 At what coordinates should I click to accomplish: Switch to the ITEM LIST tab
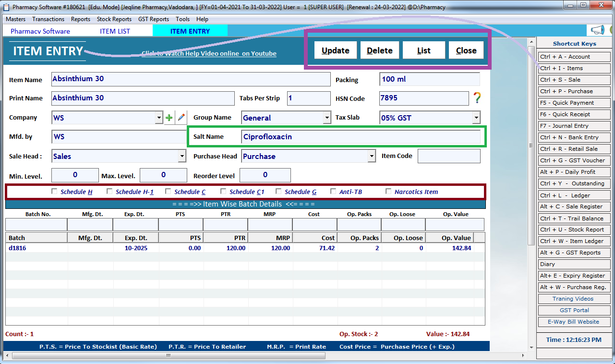pos(114,30)
